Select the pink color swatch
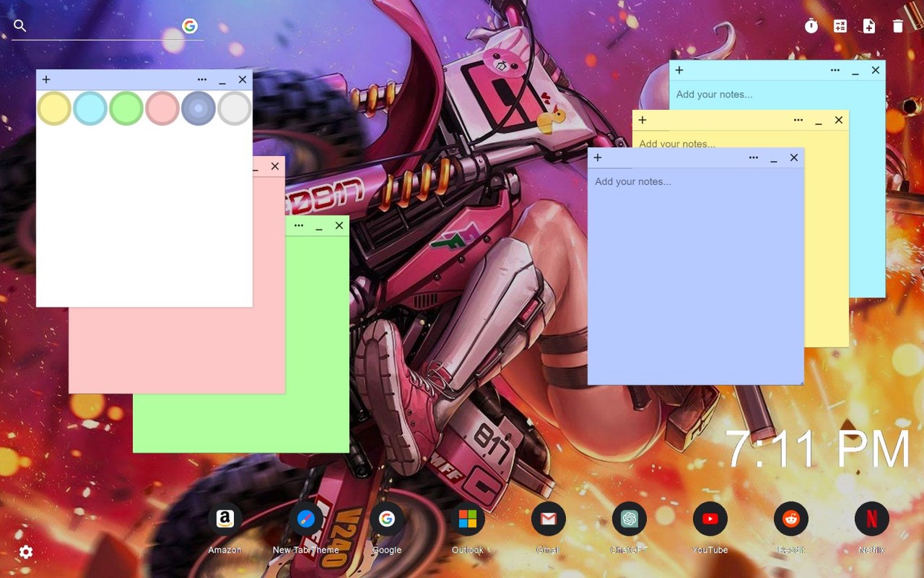Screen dimensions: 924x578 coord(162,108)
